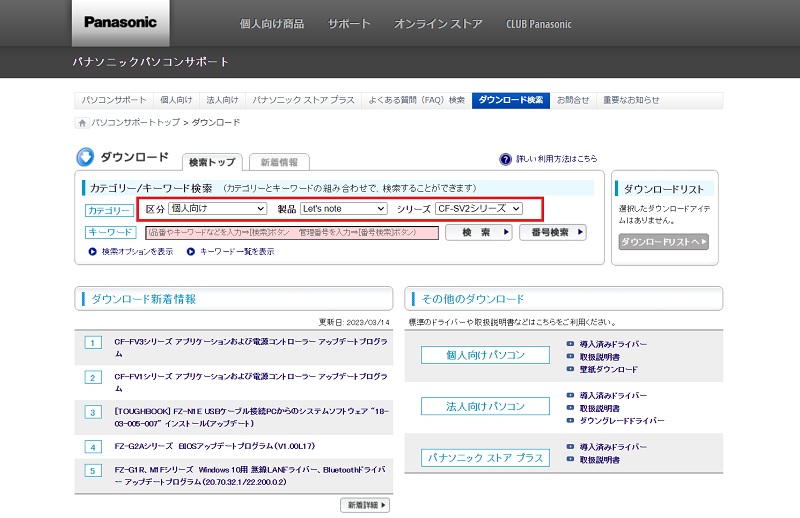Image resolution: width=800 pixels, height=518 pixels.
Task: Open オンラインストア in top navigation
Action: pos(438,24)
